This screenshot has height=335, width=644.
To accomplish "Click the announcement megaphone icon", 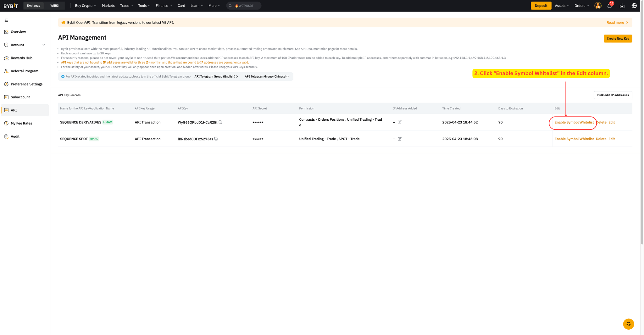I will (63, 22).
